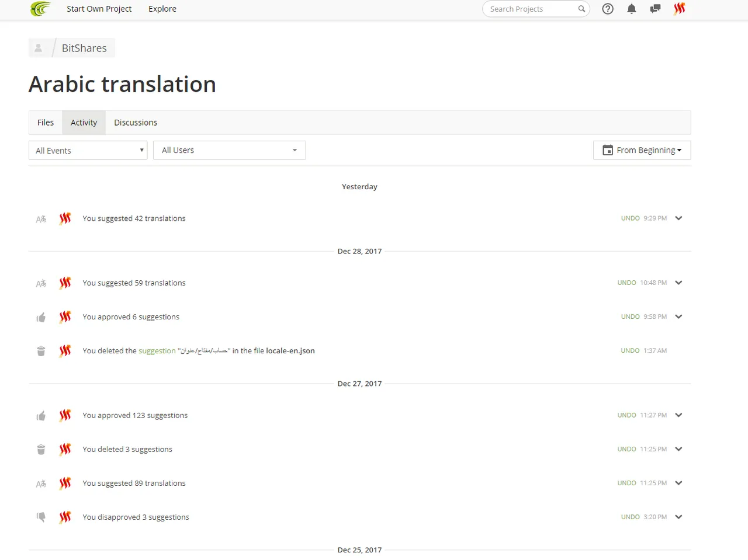
Task: Open the All Events filter dropdown
Action: click(88, 150)
